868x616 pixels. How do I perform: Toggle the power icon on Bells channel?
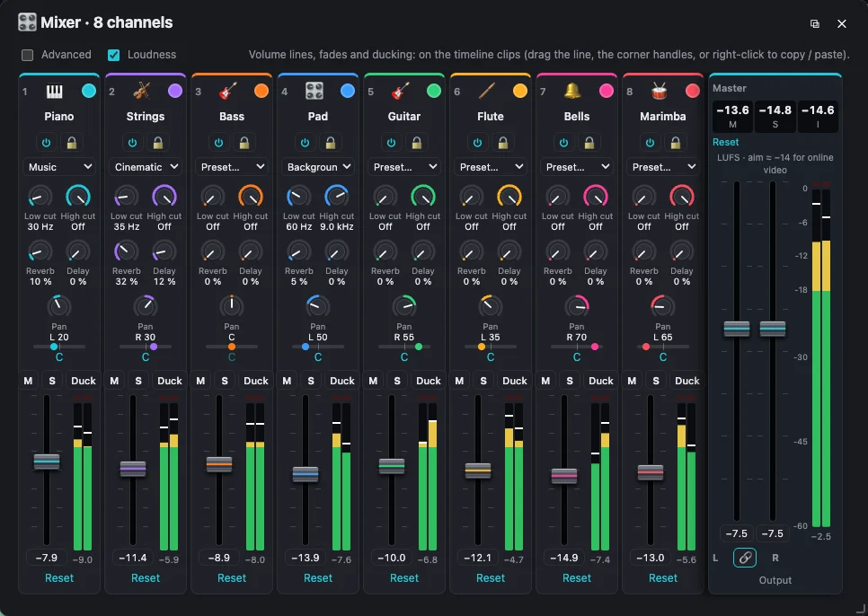coord(564,143)
